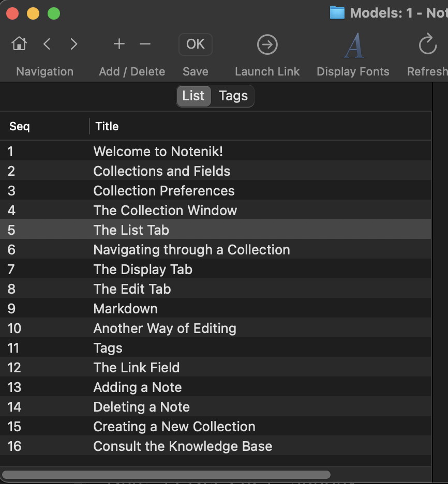Image resolution: width=448 pixels, height=484 pixels.
Task: Open the Consult the Knowledge Base note
Action: (182, 446)
